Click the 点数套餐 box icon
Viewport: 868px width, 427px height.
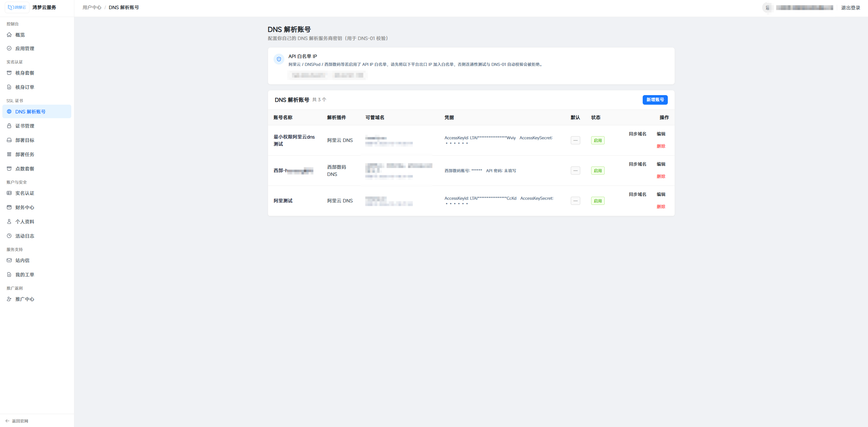point(9,168)
